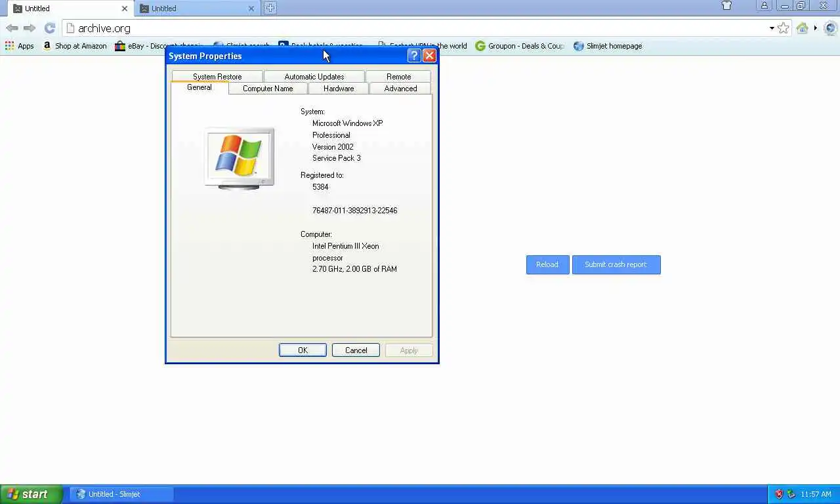Click the text 'Service Pack 3'
Image resolution: width=840 pixels, height=504 pixels.
(x=337, y=158)
